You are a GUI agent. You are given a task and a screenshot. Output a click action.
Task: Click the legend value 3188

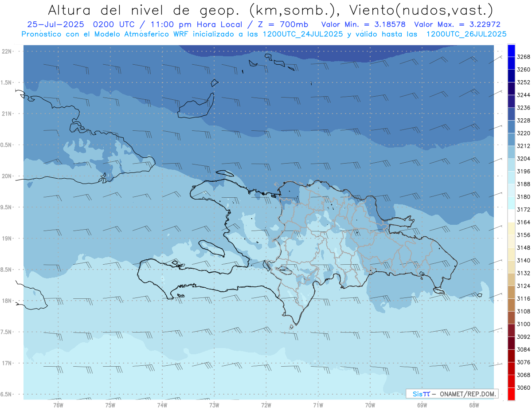[x=524, y=184]
